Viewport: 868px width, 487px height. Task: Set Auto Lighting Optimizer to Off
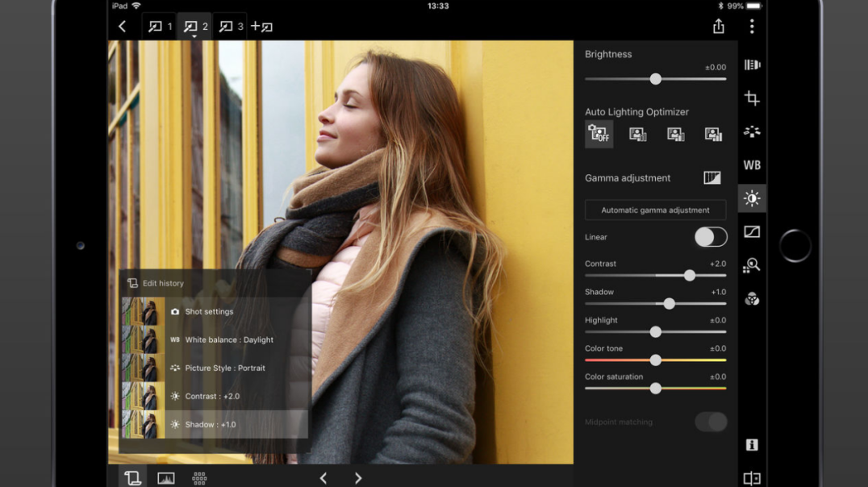pos(599,134)
